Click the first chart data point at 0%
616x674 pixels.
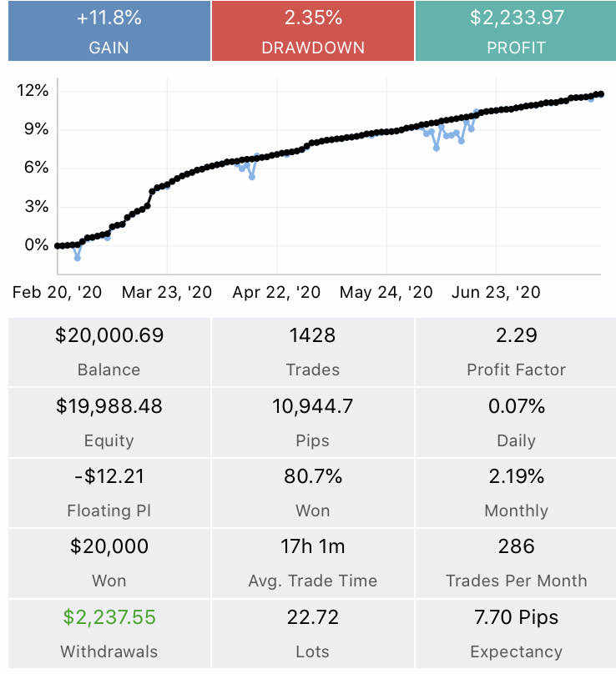point(58,246)
